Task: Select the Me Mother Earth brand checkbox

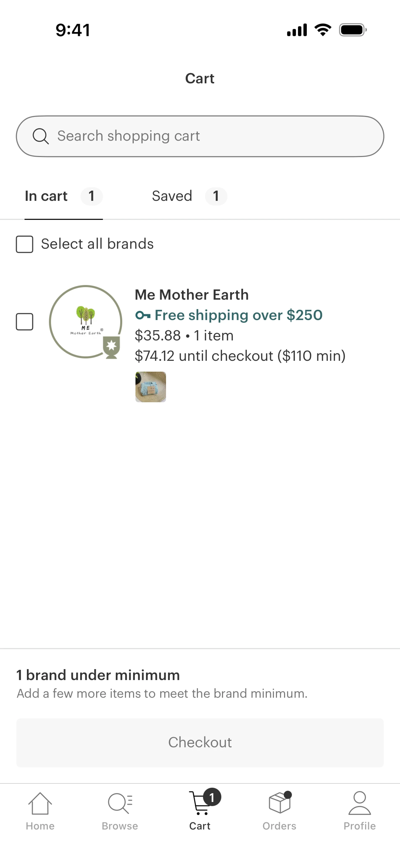Action: point(25,322)
